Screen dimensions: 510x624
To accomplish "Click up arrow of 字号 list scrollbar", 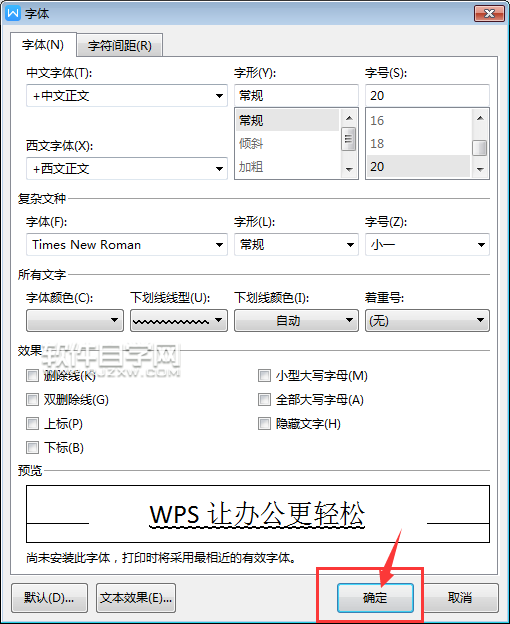I will (x=480, y=118).
